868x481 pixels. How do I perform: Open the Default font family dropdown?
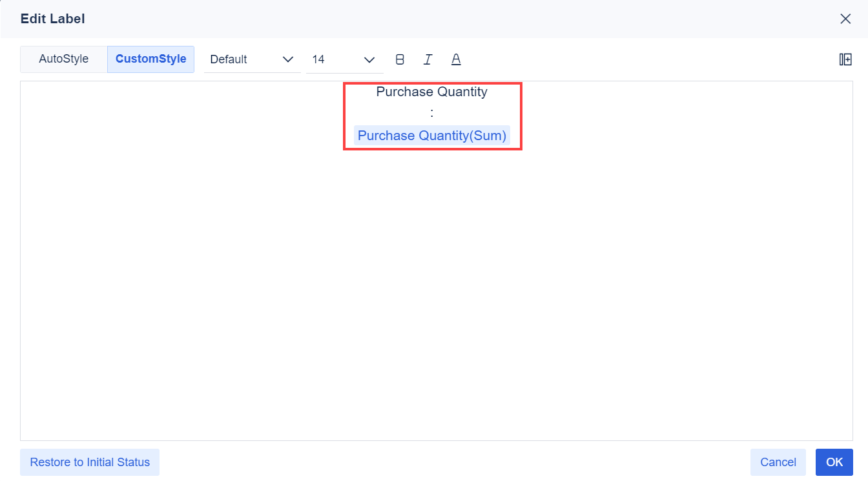(252, 59)
